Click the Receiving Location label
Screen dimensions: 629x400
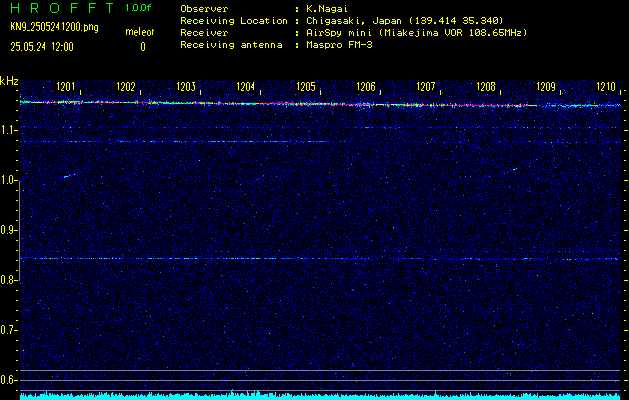tap(234, 20)
